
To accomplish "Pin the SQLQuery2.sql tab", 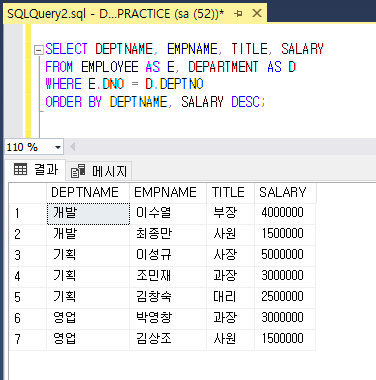I will [x=238, y=14].
